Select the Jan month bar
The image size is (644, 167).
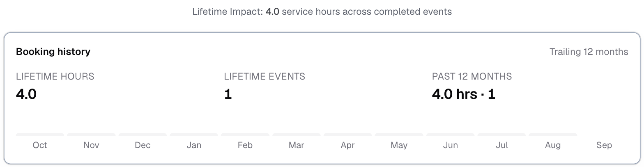tap(194, 135)
